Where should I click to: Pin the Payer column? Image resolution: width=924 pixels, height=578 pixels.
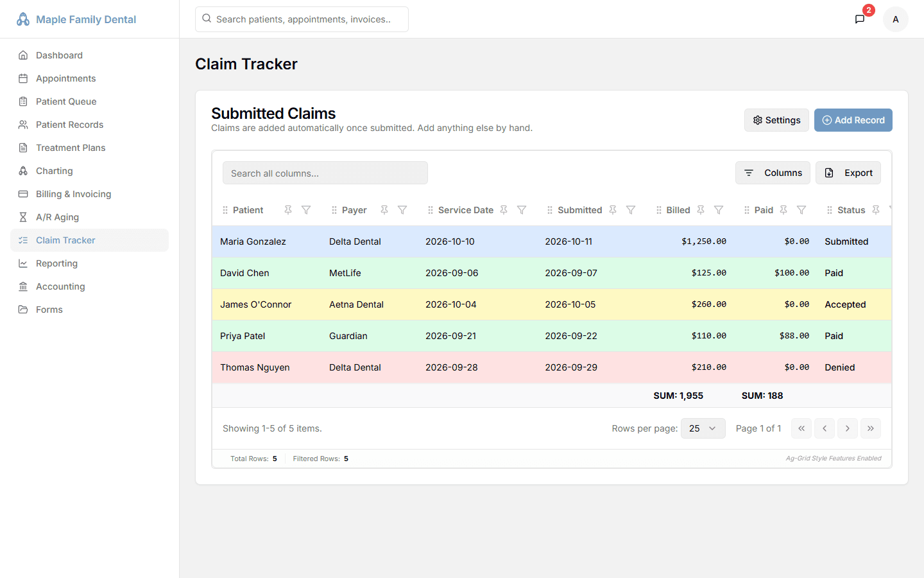pyautogui.click(x=384, y=210)
